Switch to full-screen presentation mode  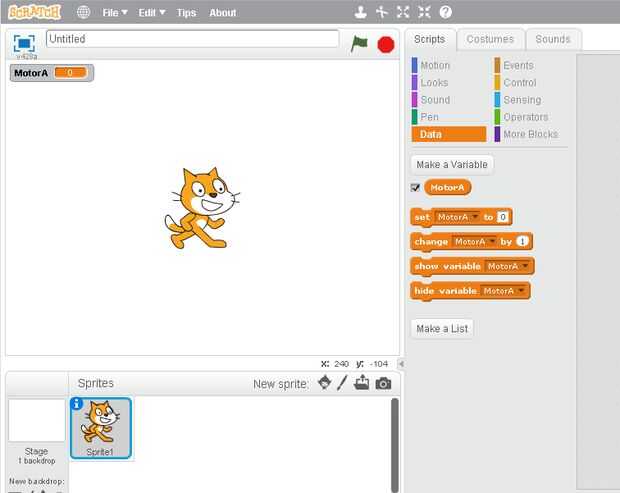[x=24, y=43]
